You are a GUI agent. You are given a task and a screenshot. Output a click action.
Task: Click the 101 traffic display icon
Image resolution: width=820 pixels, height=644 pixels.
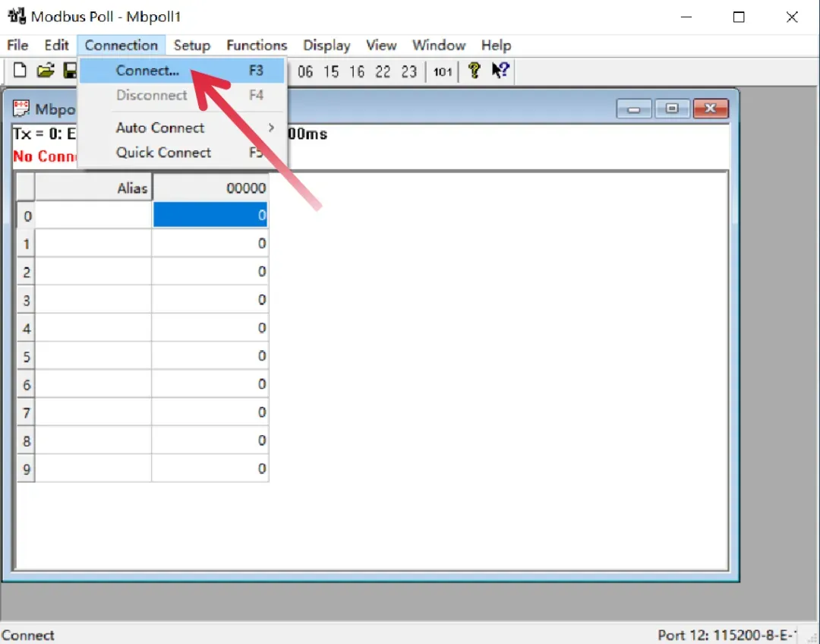(443, 71)
